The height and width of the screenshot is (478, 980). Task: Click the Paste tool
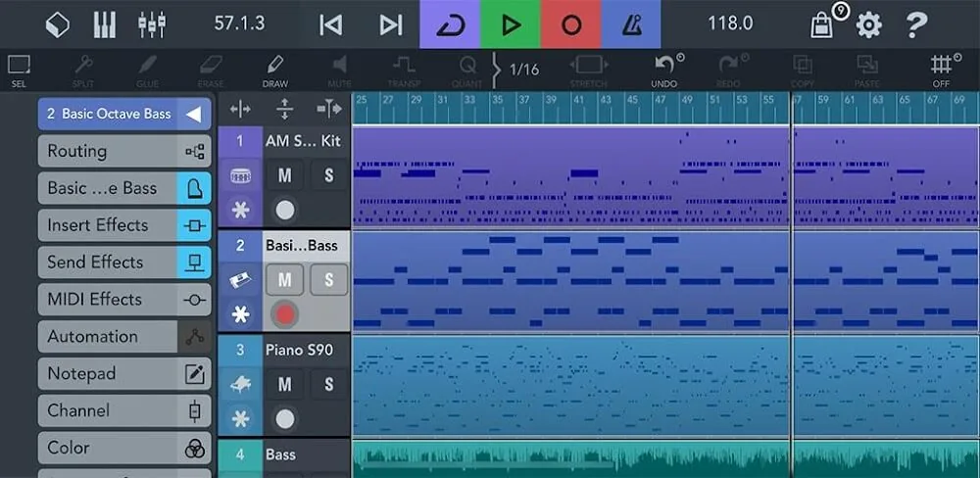pos(867,71)
